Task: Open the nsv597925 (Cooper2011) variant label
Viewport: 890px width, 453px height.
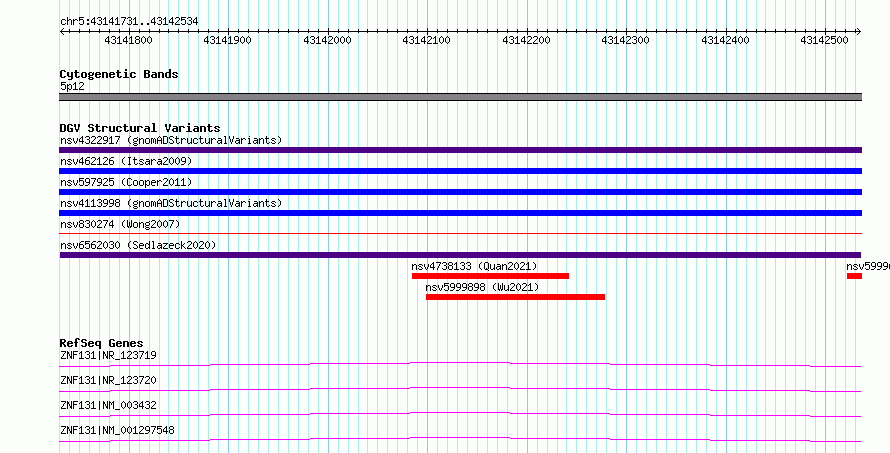Action: (126, 182)
